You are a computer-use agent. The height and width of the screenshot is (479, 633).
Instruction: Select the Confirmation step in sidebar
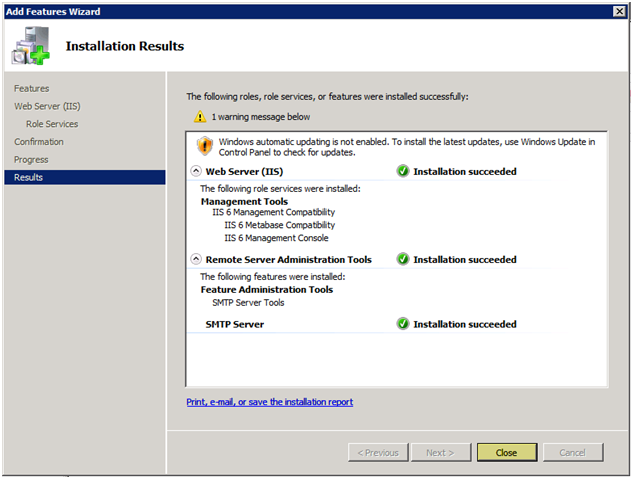pyautogui.click(x=39, y=142)
